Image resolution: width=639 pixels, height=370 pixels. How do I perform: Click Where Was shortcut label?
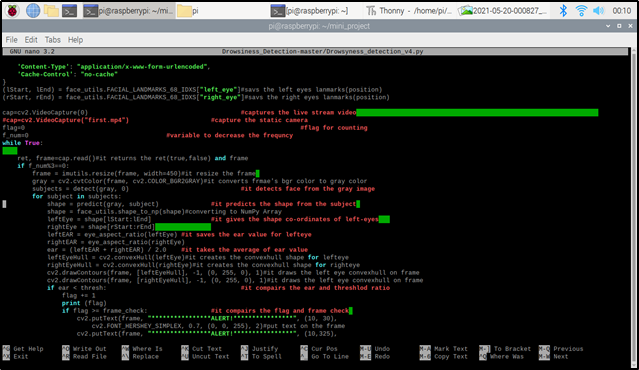point(507,357)
